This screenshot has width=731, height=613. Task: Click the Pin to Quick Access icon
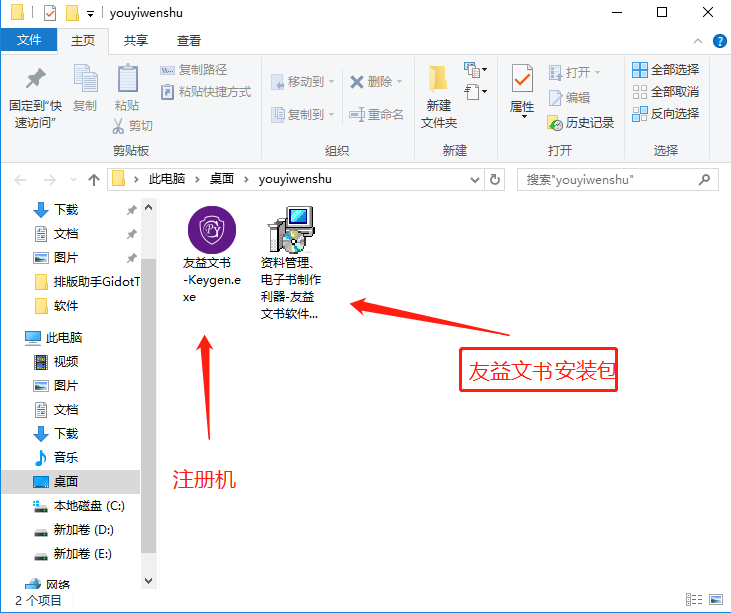click(x=35, y=80)
